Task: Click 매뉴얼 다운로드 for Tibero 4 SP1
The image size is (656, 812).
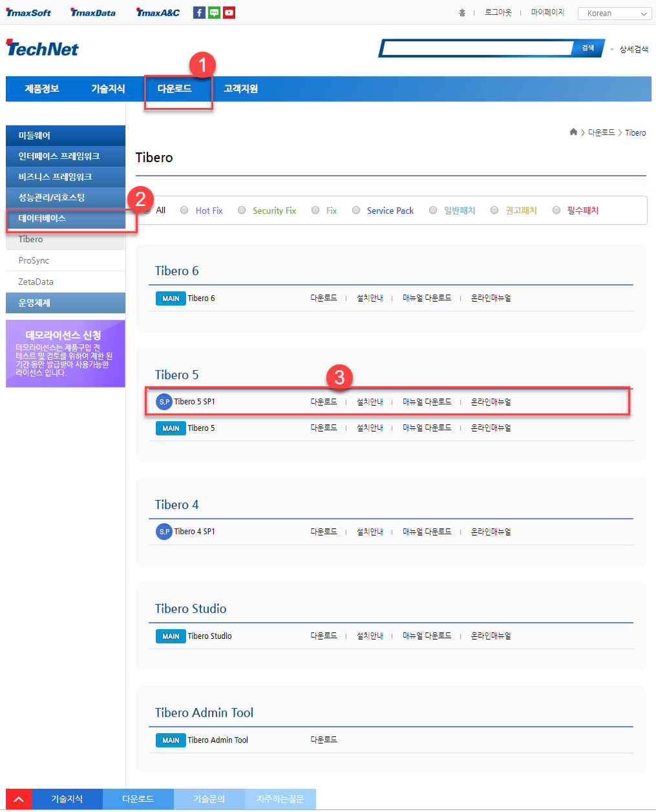Action: click(x=427, y=532)
